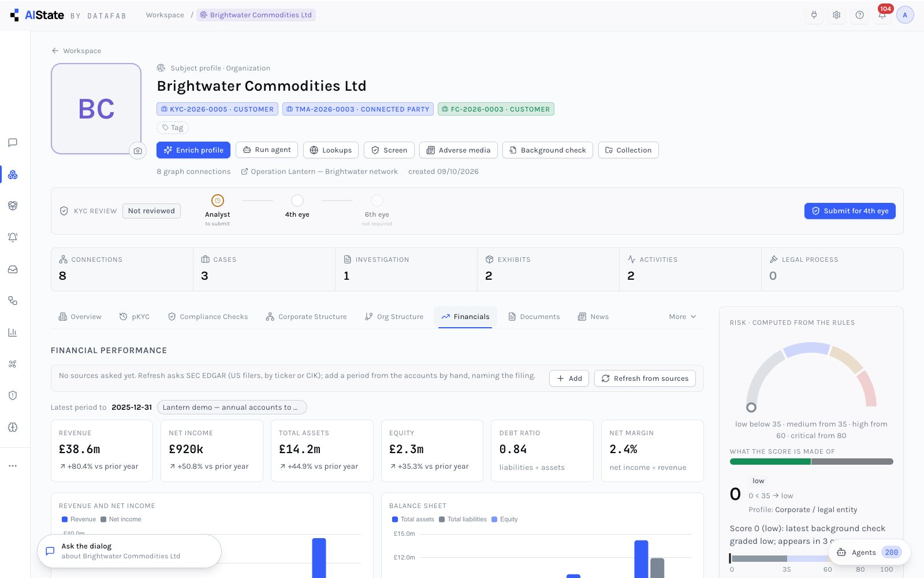Click the score composition green bar
The width and height of the screenshot is (924, 578).
pos(770,462)
